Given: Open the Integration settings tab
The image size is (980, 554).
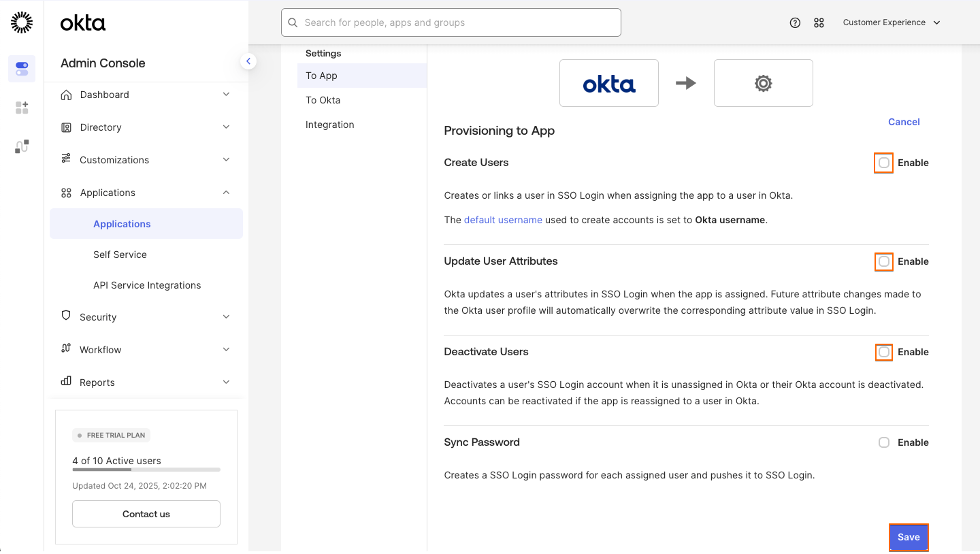Looking at the screenshot, I should tap(330, 125).
